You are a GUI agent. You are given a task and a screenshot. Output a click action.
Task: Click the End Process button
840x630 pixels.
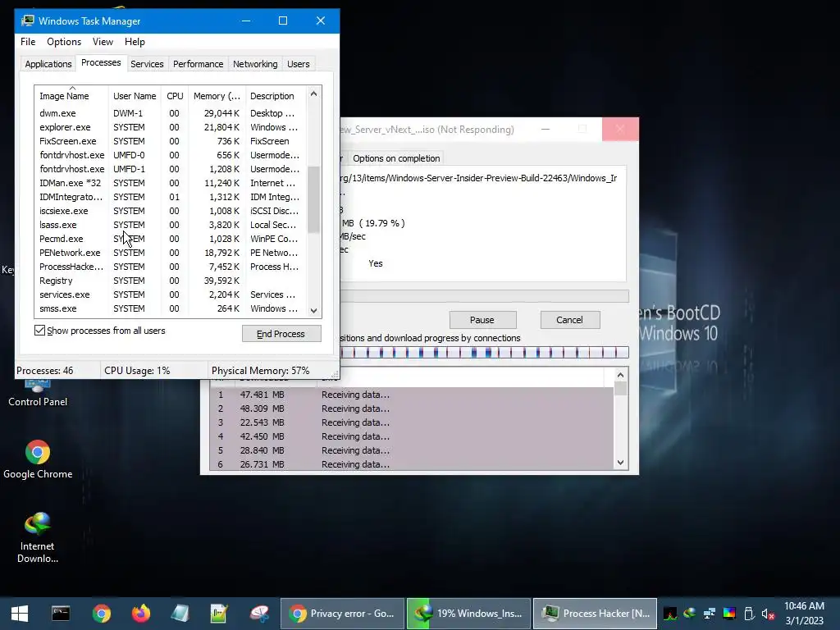pos(281,334)
